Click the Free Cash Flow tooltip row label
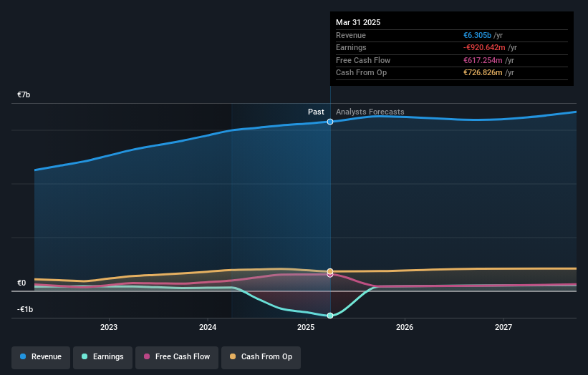Viewport: 588px width, 375px height. click(363, 60)
